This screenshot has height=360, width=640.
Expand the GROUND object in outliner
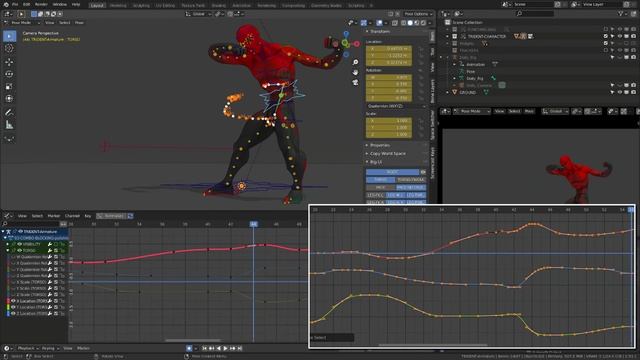448,93
